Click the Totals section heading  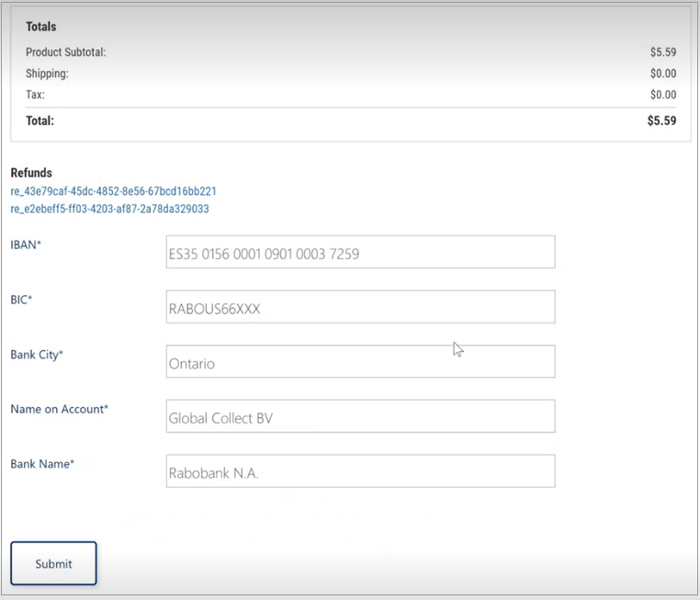tap(40, 27)
